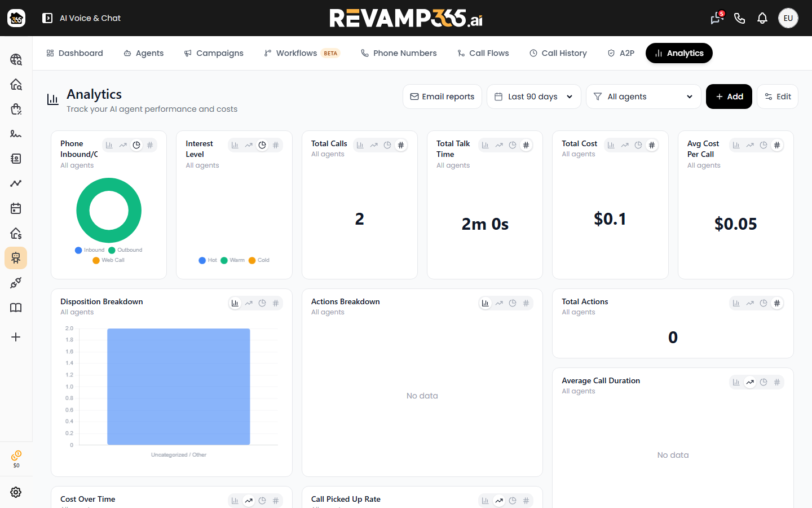
Task: Set Total Calls card to pie chart view
Action: pos(387,145)
